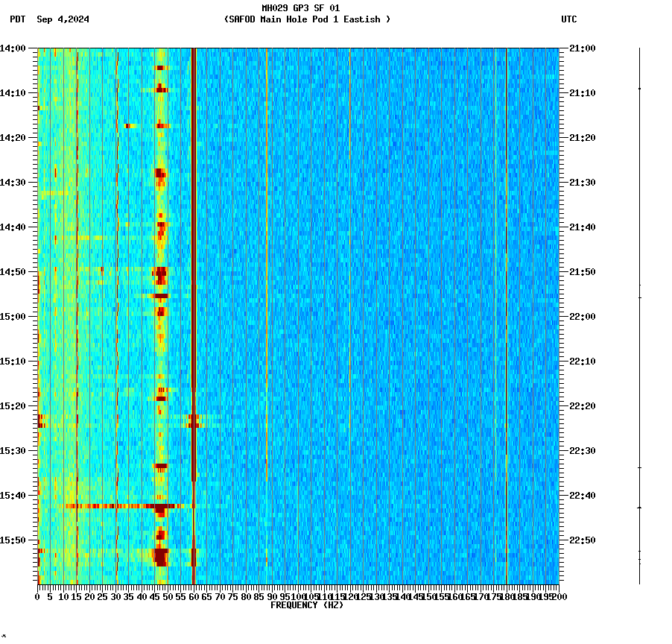Click the 60 Hz frequency axis tick
Image resolution: width=672 pixels, height=644 pixels.
(192, 590)
